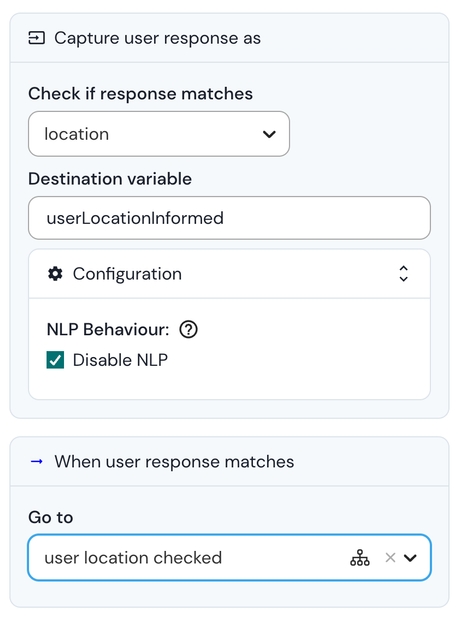Screen dimensions: 460x617
Task: Click the blue arrow icon beside When user response matches
Action: point(37,462)
